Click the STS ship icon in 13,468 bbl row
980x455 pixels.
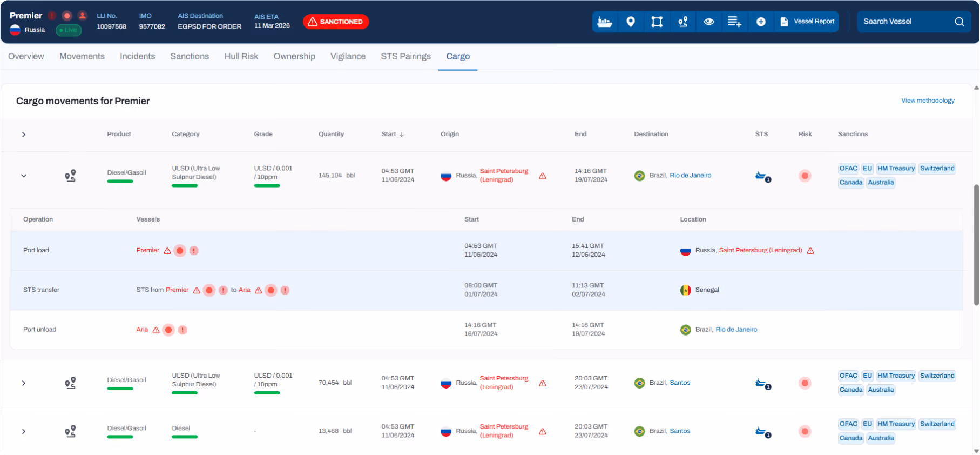(x=762, y=432)
